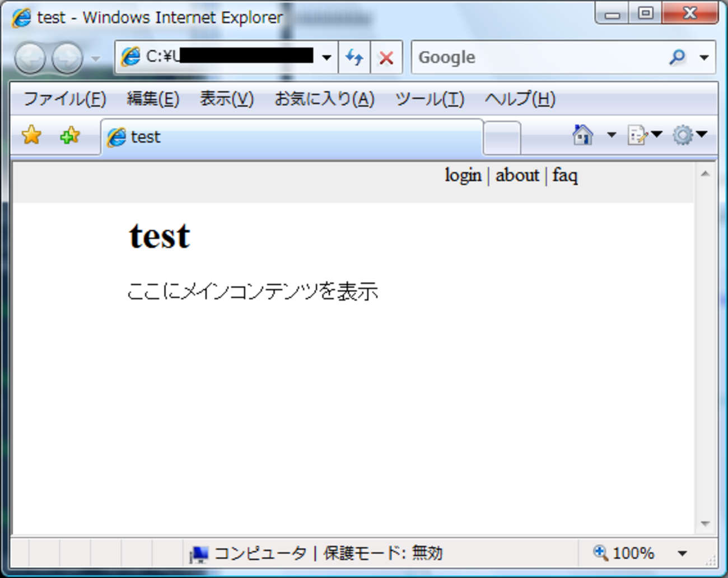Click the Add to Favorites icon
Screen dimensions: 728x578
[x=69, y=135]
